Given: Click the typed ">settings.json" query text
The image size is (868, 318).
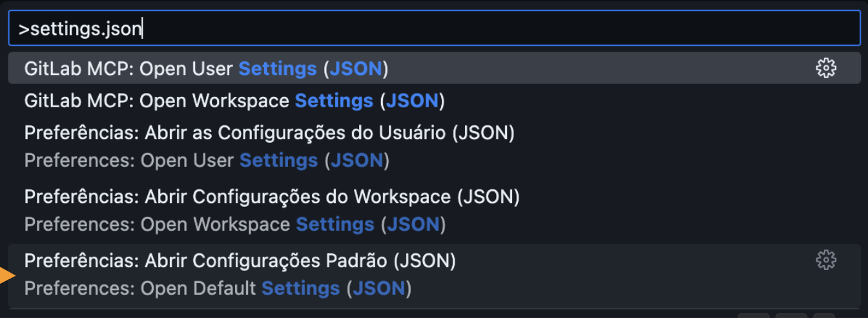Looking at the screenshot, I should point(79,30).
